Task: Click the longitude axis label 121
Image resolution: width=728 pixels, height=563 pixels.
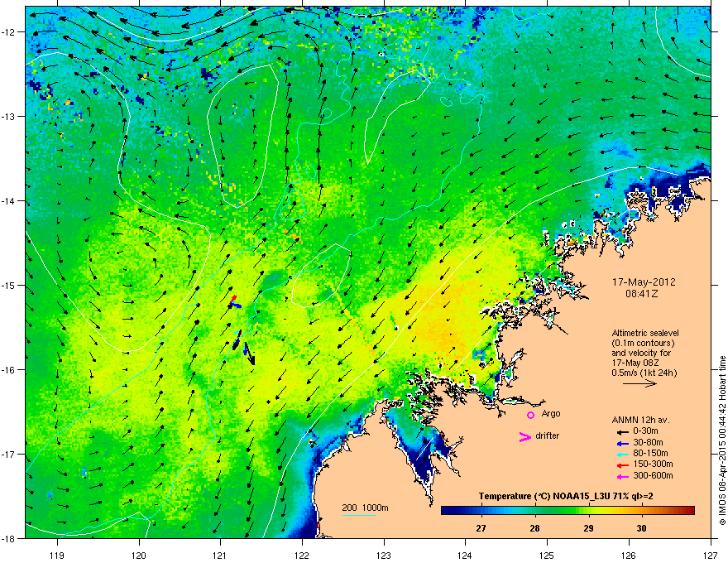Action: 220,555
